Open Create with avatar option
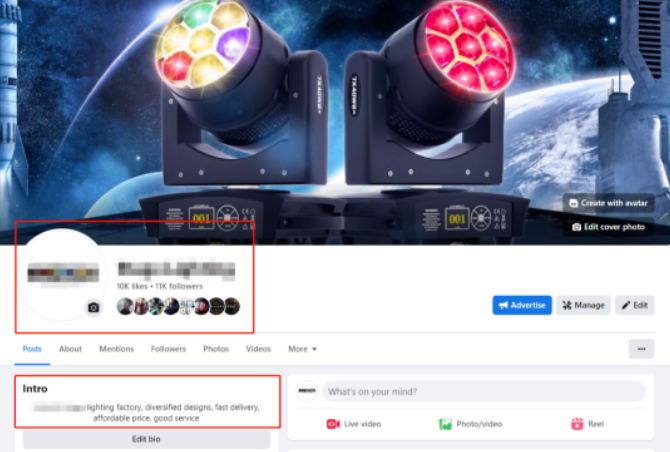 point(608,203)
